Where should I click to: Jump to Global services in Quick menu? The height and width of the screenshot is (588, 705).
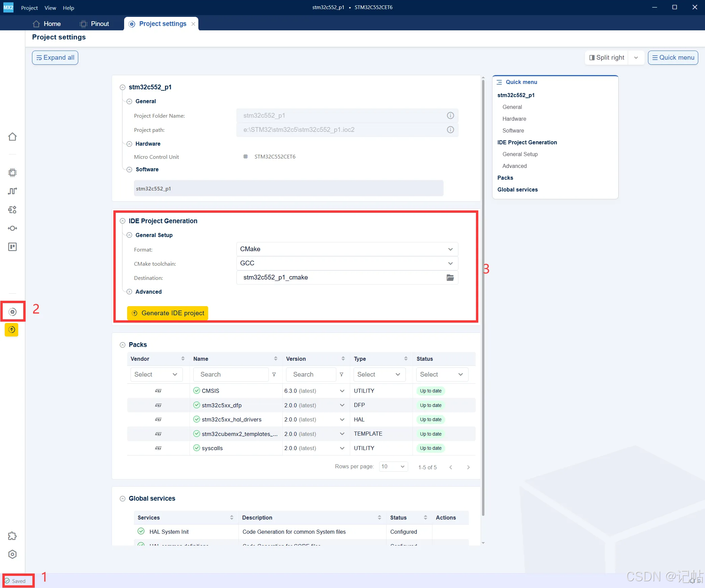point(517,189)
